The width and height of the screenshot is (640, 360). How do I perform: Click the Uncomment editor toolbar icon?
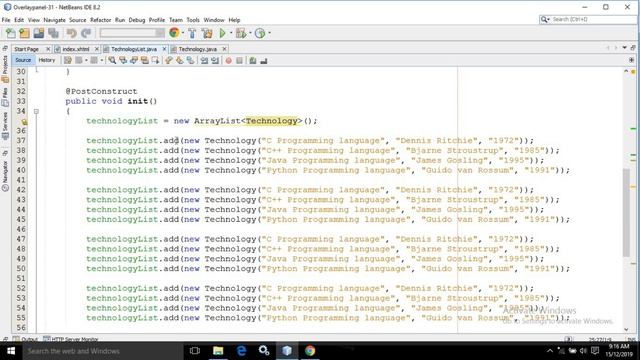coord(264,60)
